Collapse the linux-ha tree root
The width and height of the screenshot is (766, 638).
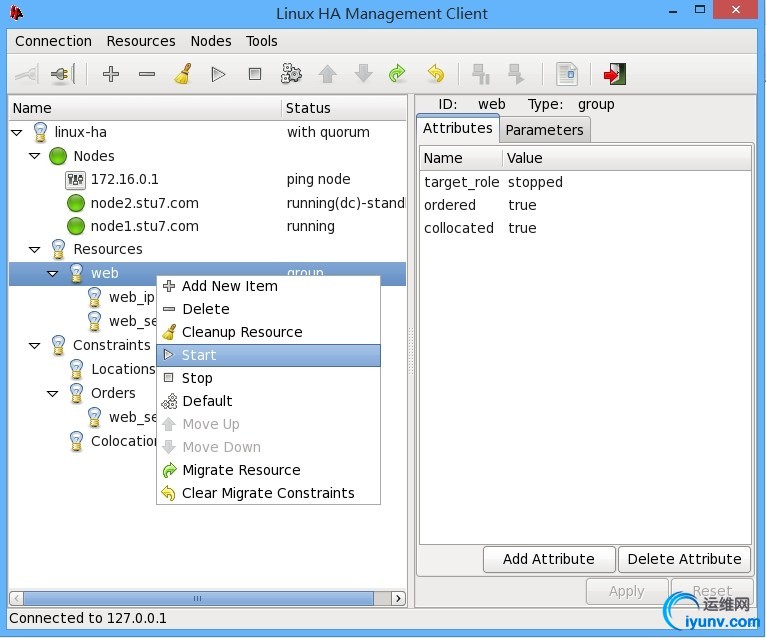click(17, 132)
